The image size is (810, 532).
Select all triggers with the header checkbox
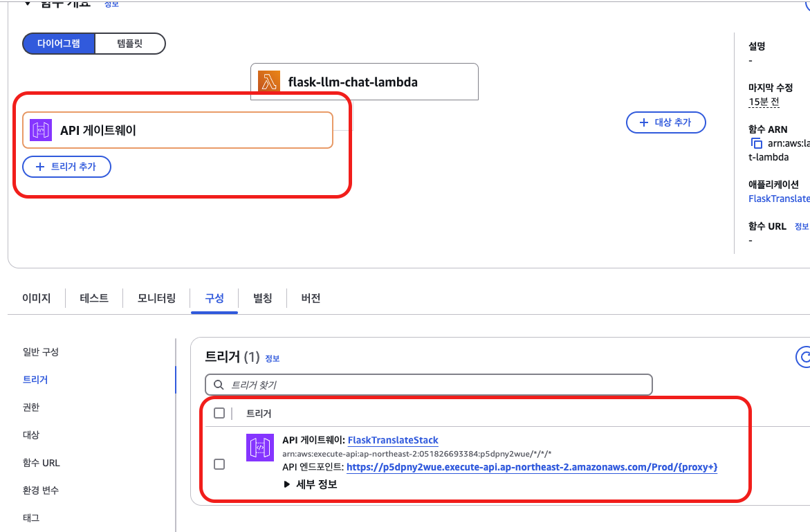219,413
